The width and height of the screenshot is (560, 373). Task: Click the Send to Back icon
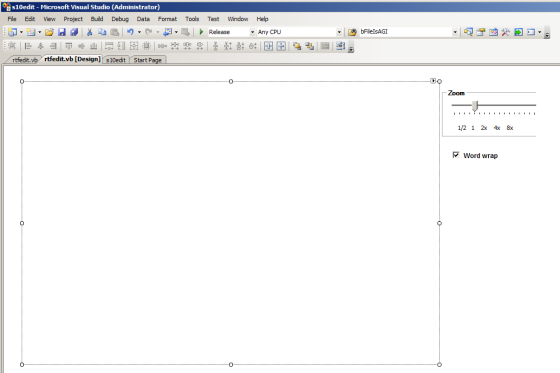point(309,46)
